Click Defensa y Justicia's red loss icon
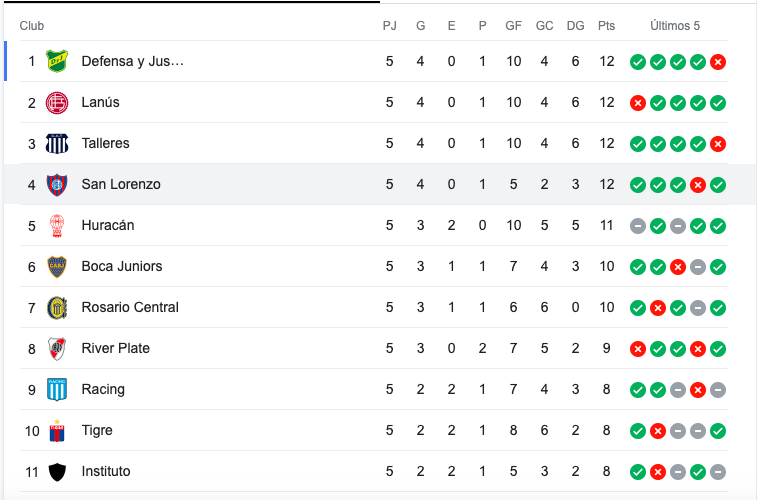This screenshot has width=757, height=500. point(718,62)
